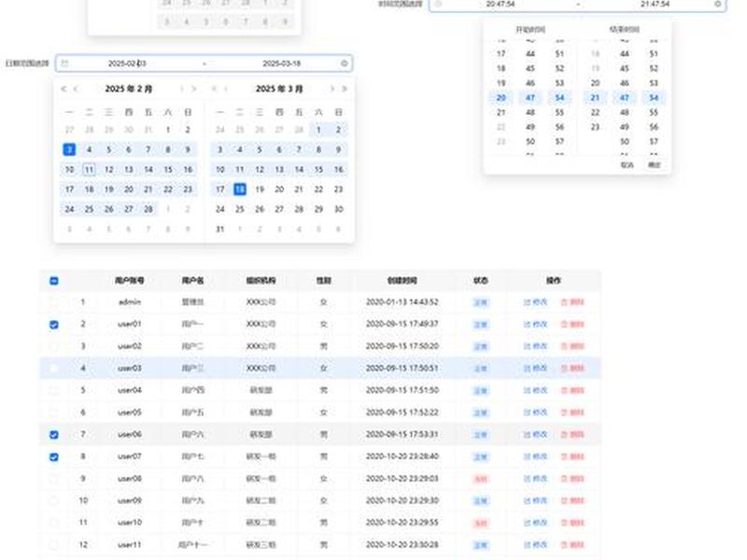This screenshot has height=560, width=747.
Task: Click the edit icon in the user09 row
Action: pyautogui.click(x=527, y=500)
